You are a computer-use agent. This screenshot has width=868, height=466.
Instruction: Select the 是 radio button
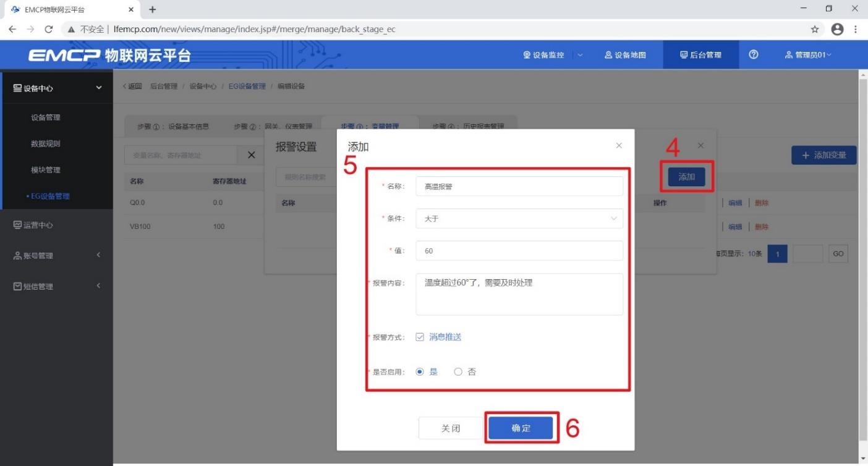tap(420, 372)
